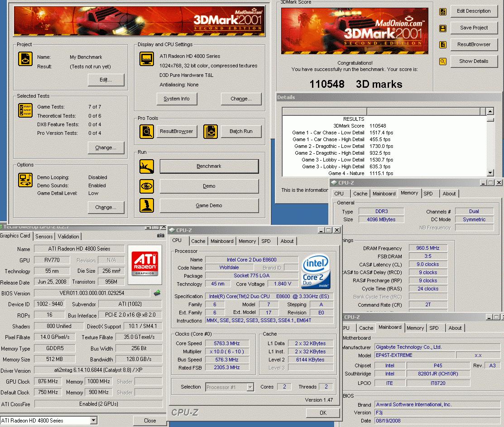Click the Game 4 - Nature result row
The width and height of the screenshot is (504, 427).
[384, 173]
